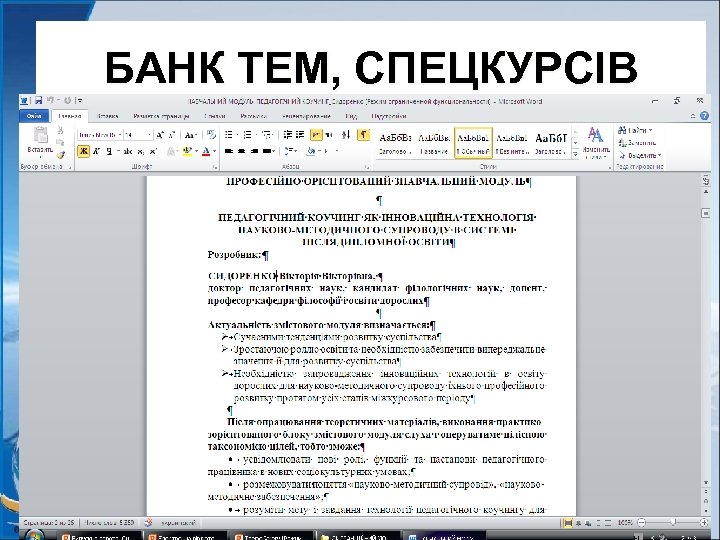Apply the Без интервала style from gallery
Viewport: 720px width, 540px height.
(x=512, y=143)
